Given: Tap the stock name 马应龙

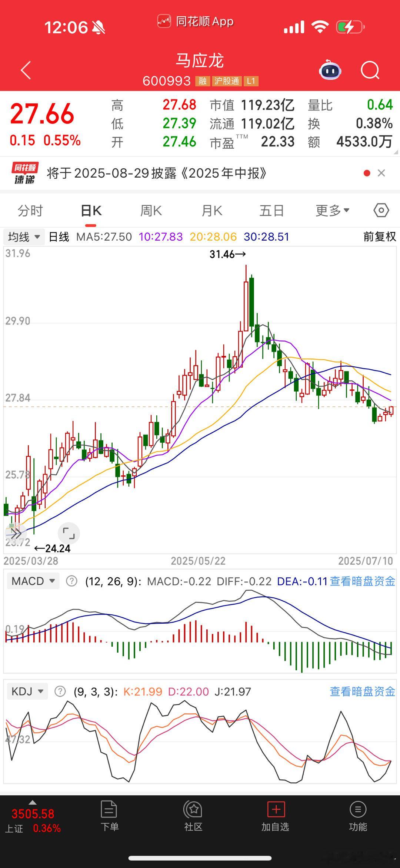Looking at the screenshot, I should click(x=200, y=60).
